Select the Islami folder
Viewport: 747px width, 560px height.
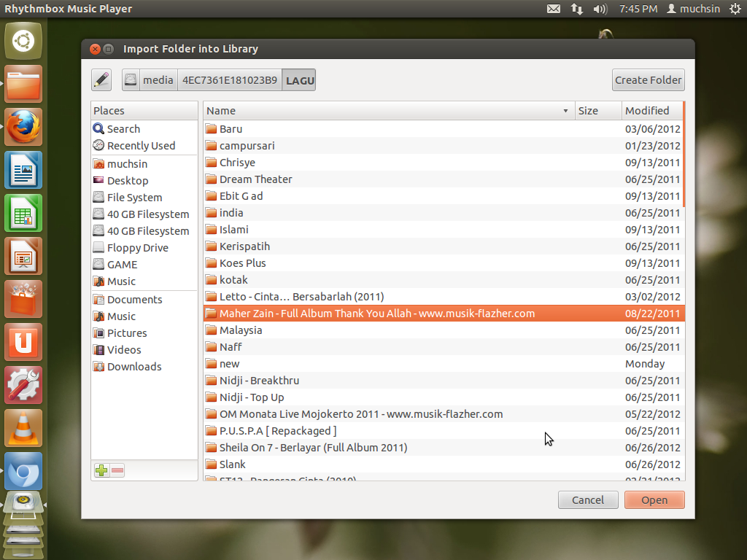[443, 230]
